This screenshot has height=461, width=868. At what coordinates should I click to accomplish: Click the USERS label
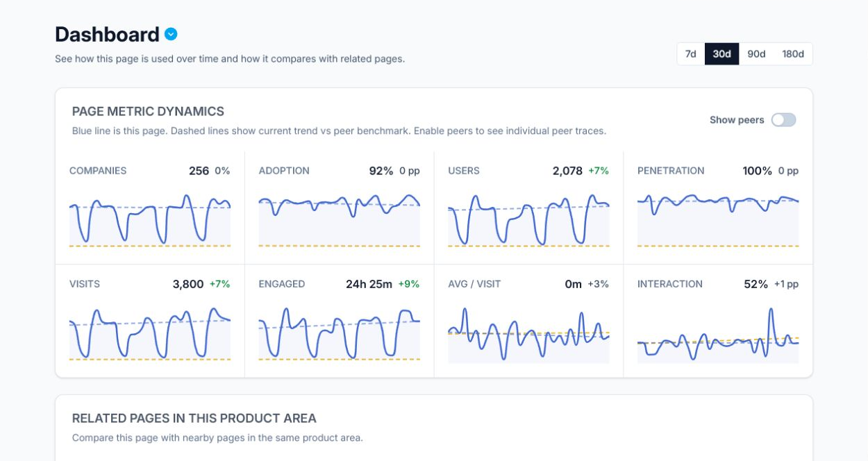coord(464,171)
